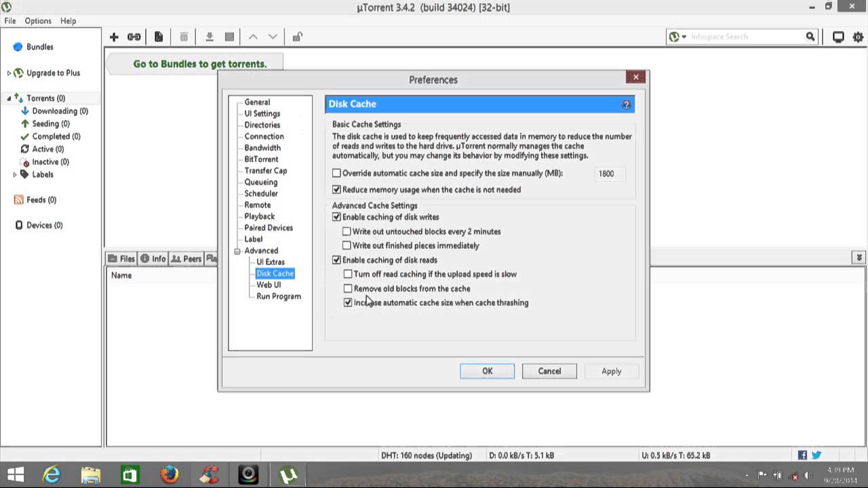The height and width of the screenshot is (488, 868).
Task: Switch to the Info tab
Action: pyautogui.click(x=153, y=259)
